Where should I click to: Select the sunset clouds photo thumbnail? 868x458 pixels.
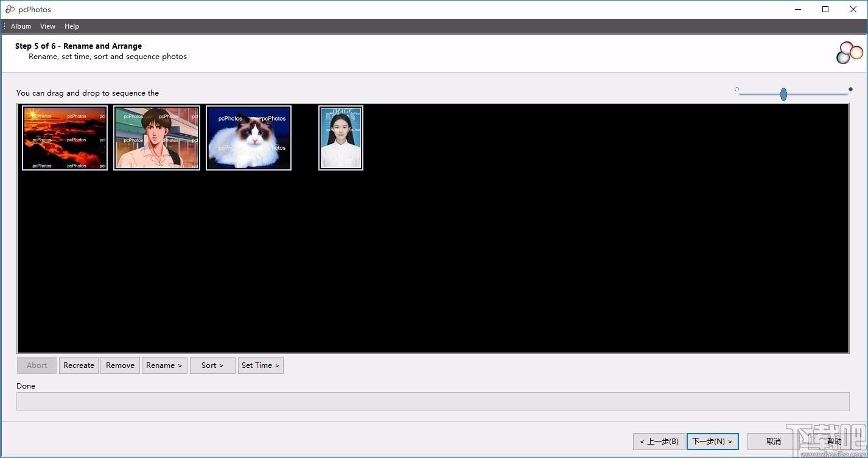[65, 138]
